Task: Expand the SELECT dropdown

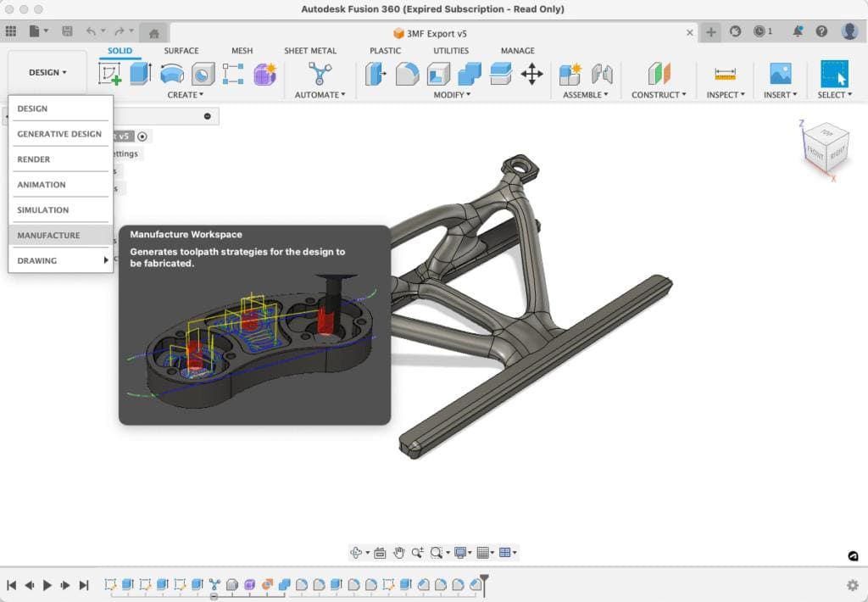Action: (835, 95)
